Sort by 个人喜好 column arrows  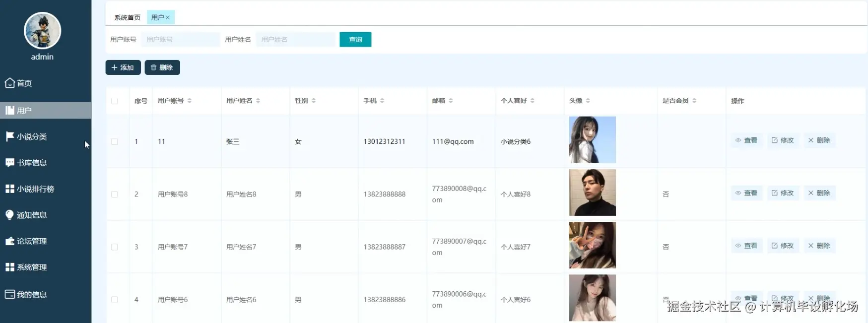point(533,101)
